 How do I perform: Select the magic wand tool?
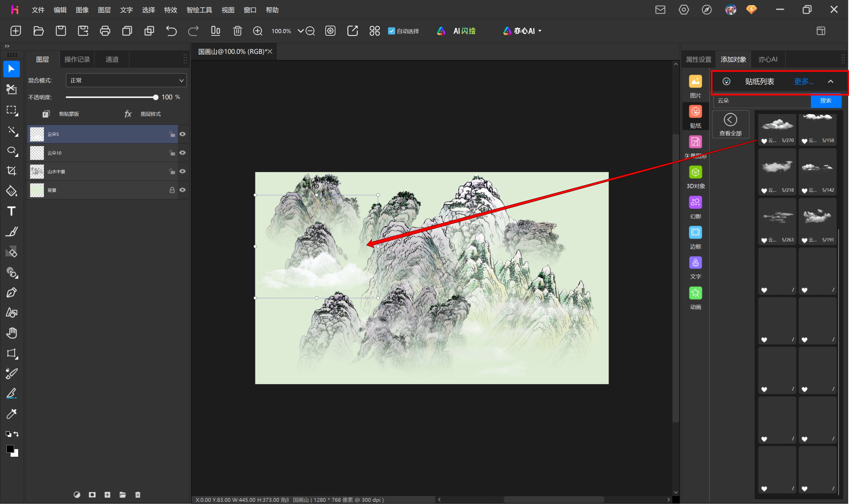point(12,131)
